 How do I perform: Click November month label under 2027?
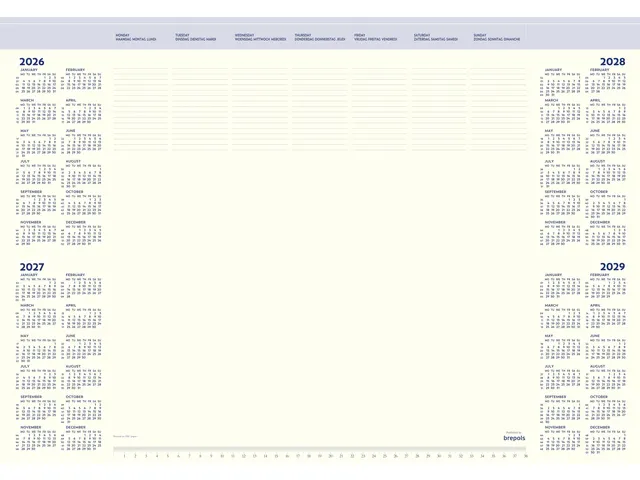31,427
